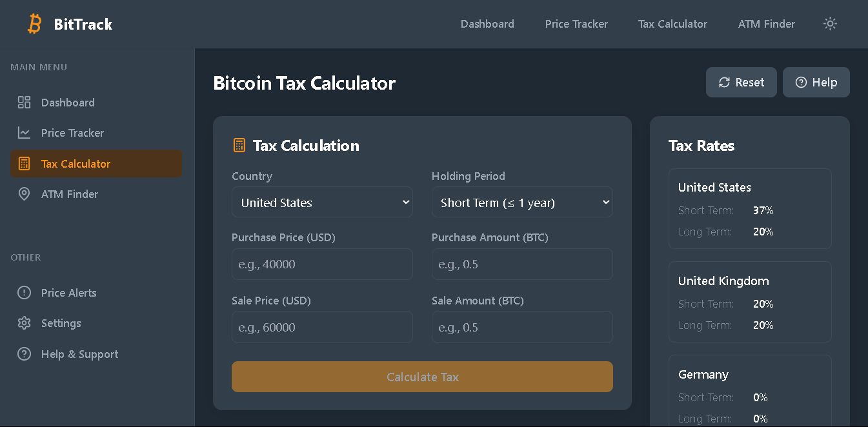
Task: Go to ATM Finder in top navigation
Action: point(766,24)
